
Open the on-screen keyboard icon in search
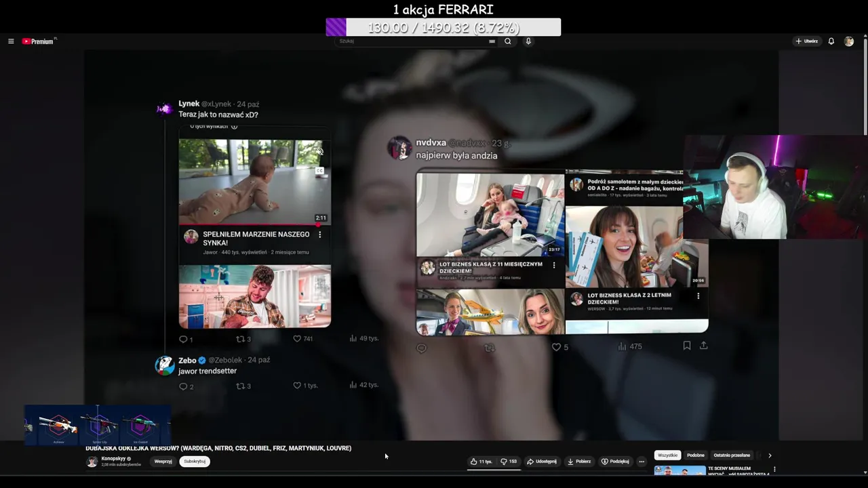click(x=492, y=41)
